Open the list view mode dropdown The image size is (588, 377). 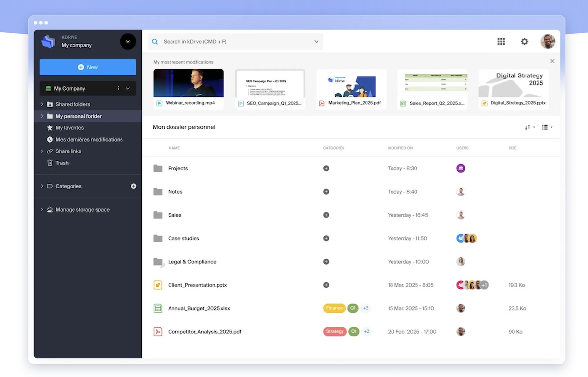pyautogui.click(x=547, y=127)
